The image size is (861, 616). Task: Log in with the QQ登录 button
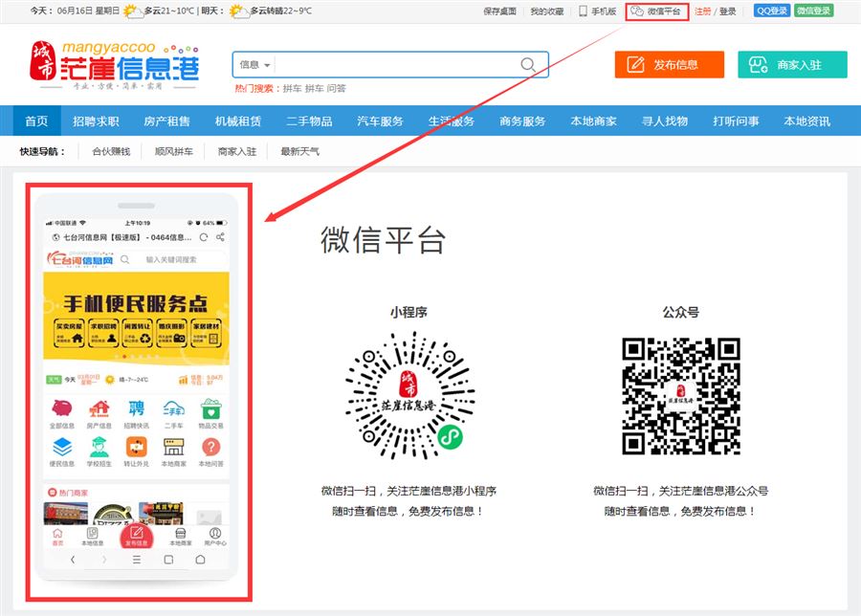click(772, 11)
